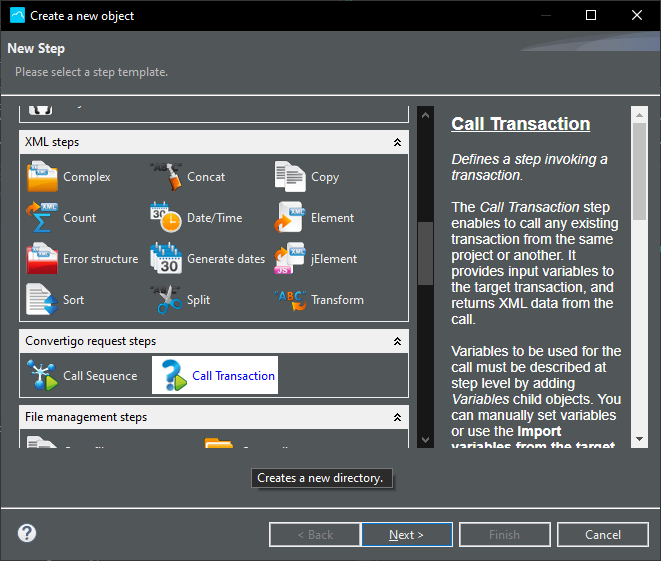Select the Generate dates calendar icon

166,258
